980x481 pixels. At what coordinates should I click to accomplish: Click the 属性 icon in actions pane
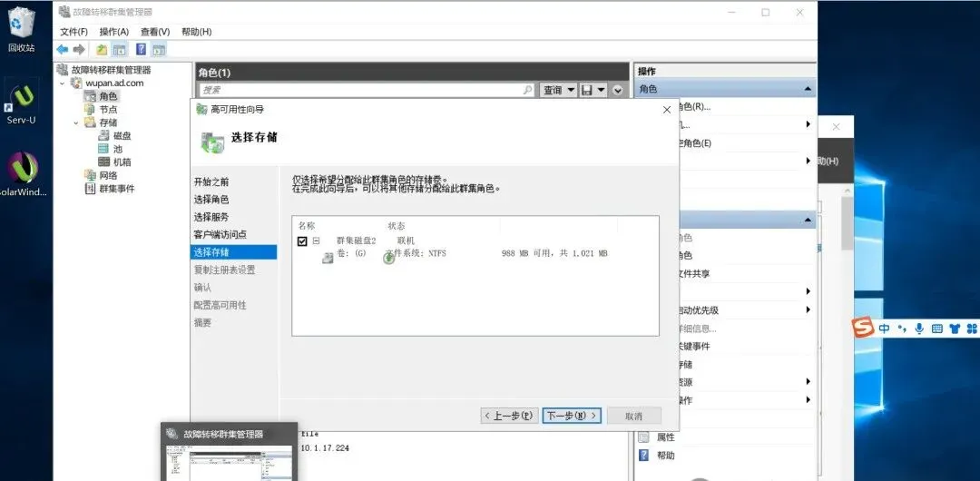click(x=643, y=437)
